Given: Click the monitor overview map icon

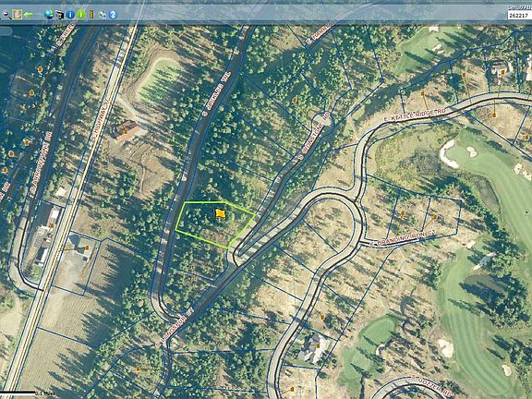Looking at the screenshot, I should [60, 14].
